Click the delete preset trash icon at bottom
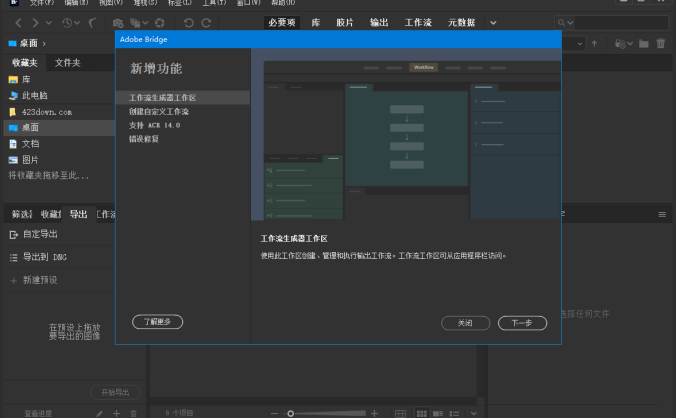 (x=134, y=414)
